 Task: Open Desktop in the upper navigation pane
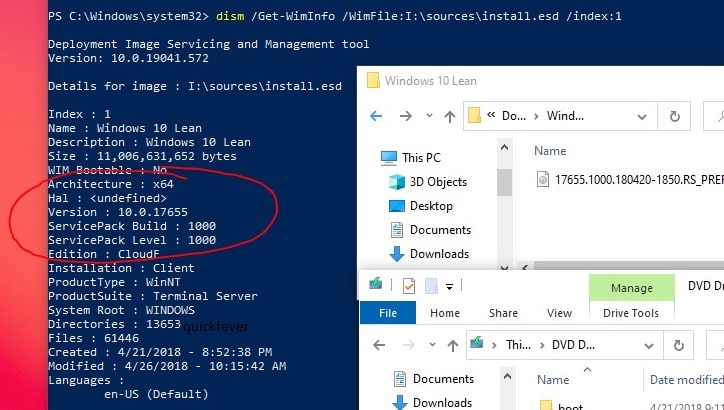pyautogui.click(x=421, y=206)
